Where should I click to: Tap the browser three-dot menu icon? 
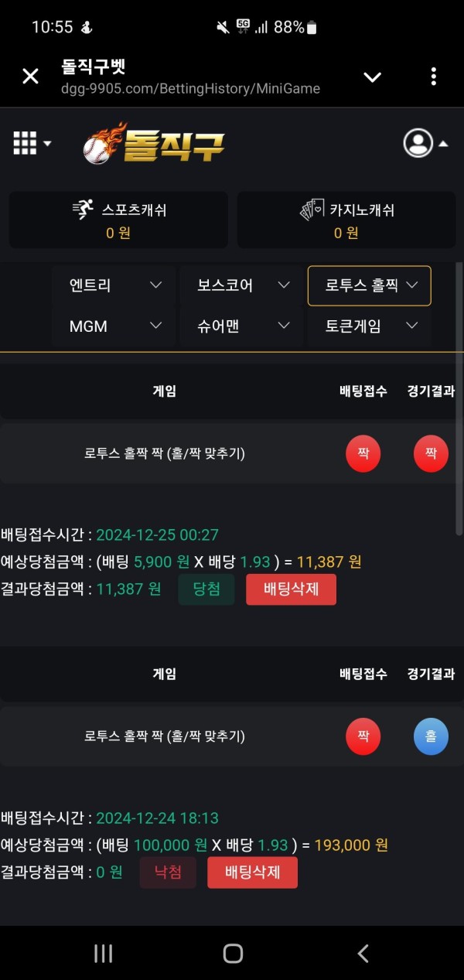(x=433, y=76)
